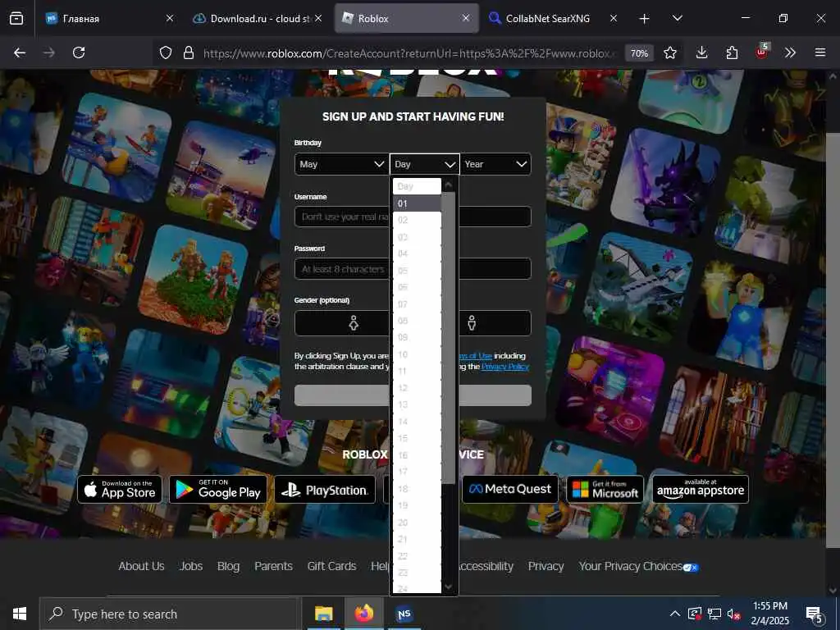Open the May month dropdown
840x630 pixels.
pos(342,164)
